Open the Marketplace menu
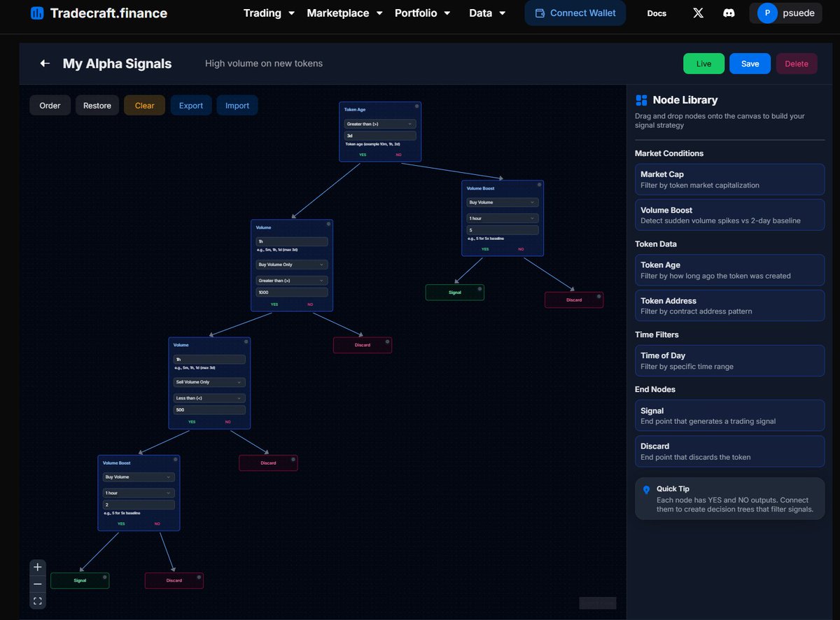 tap(344, 13)
